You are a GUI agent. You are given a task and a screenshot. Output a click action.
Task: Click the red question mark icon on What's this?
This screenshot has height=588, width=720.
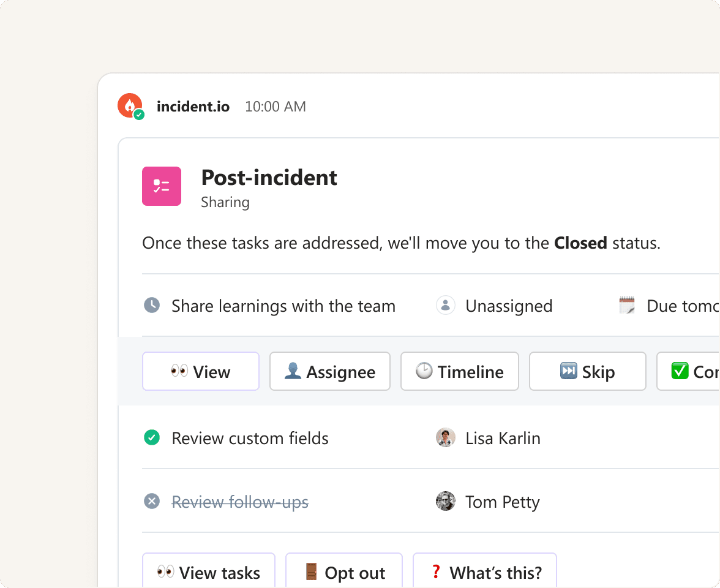pyautogui.click(x=435, y=572)
